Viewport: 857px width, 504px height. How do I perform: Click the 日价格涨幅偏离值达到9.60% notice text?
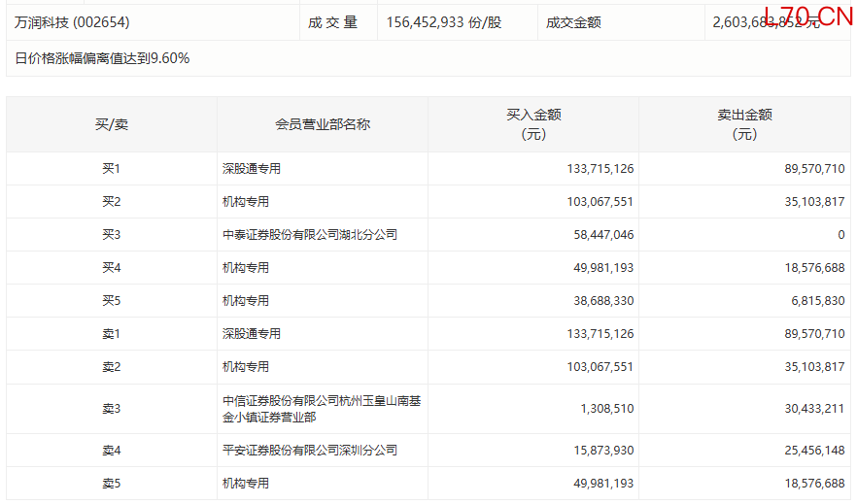pos(103,58)
